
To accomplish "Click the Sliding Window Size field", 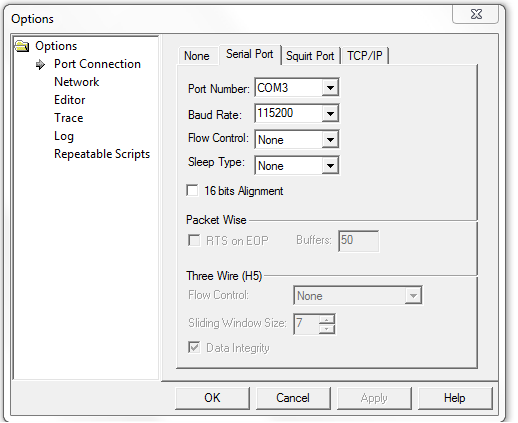I will (306, 324).
